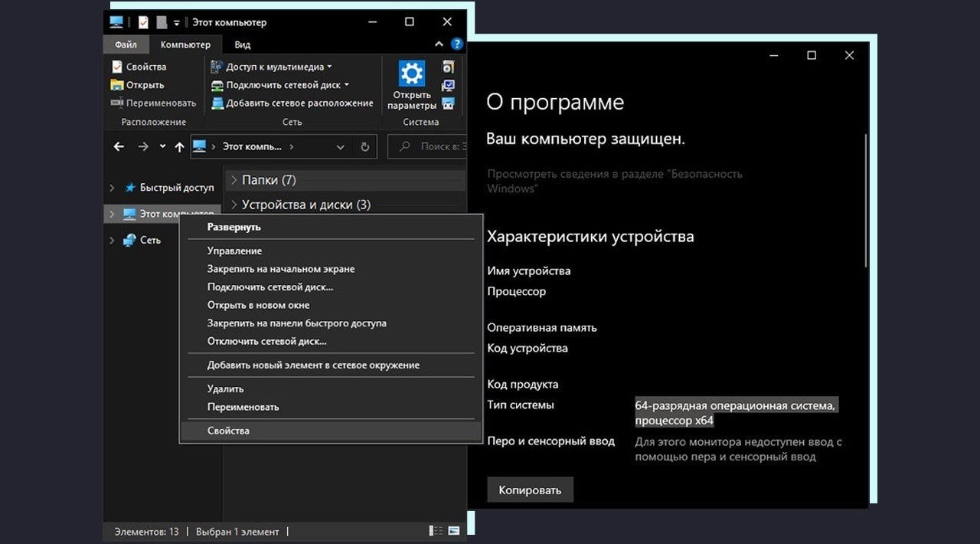Choose Подключить сетевой диск... in context menu
Screen dimensions: 980x544
[x=330, y=287]
